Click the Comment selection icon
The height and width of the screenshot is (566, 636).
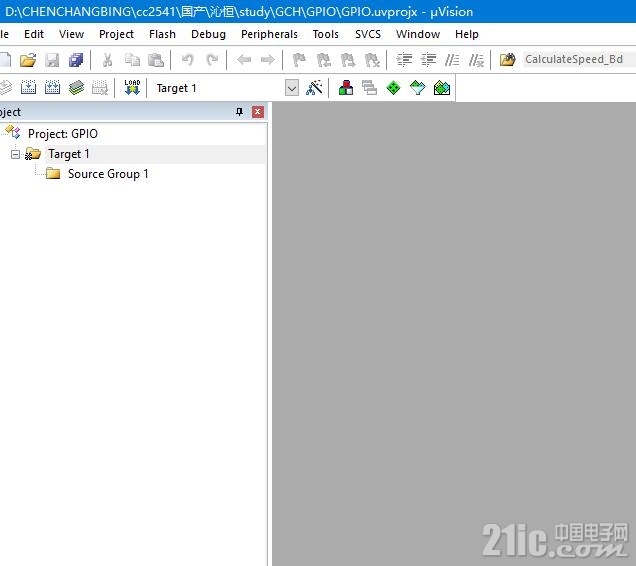pyautogui.click(x=452, y=60)
